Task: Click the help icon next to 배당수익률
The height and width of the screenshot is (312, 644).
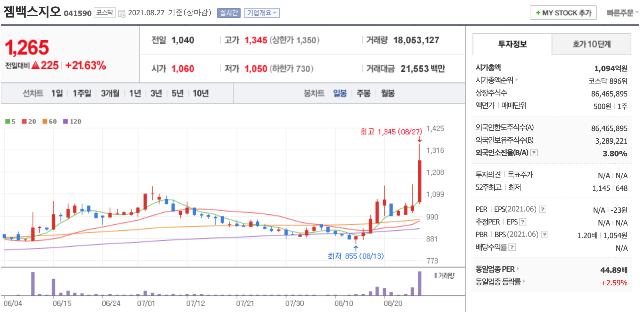Action: point(512,247)
